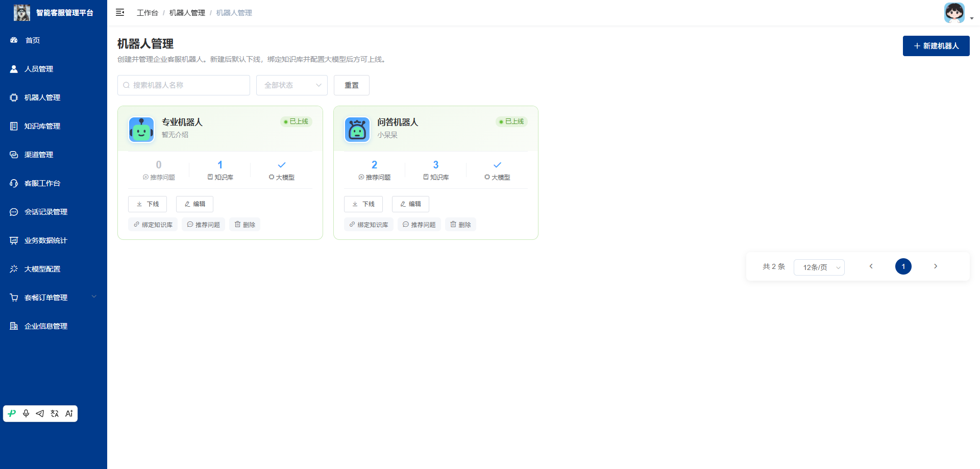Click the 问答机器人 robot avatar icon
Viewport: 980px width, 469px height.
(x=357, y=130)
